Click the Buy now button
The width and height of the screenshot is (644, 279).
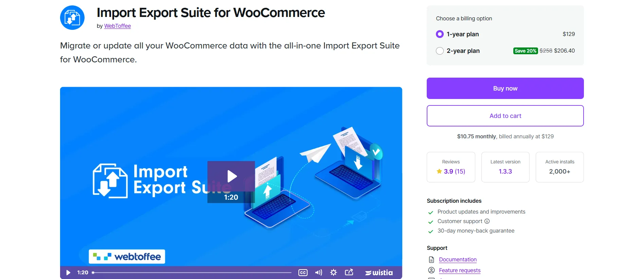coord(505,88)
